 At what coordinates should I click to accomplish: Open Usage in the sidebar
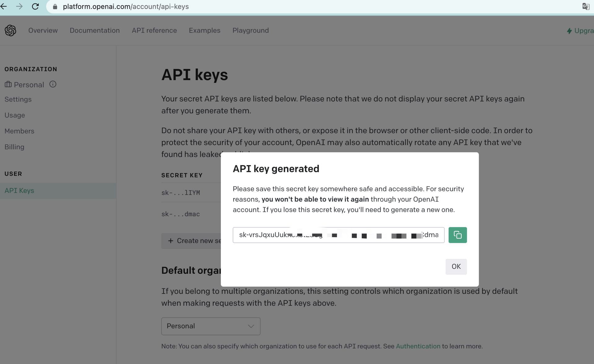(x=15, y=115)
